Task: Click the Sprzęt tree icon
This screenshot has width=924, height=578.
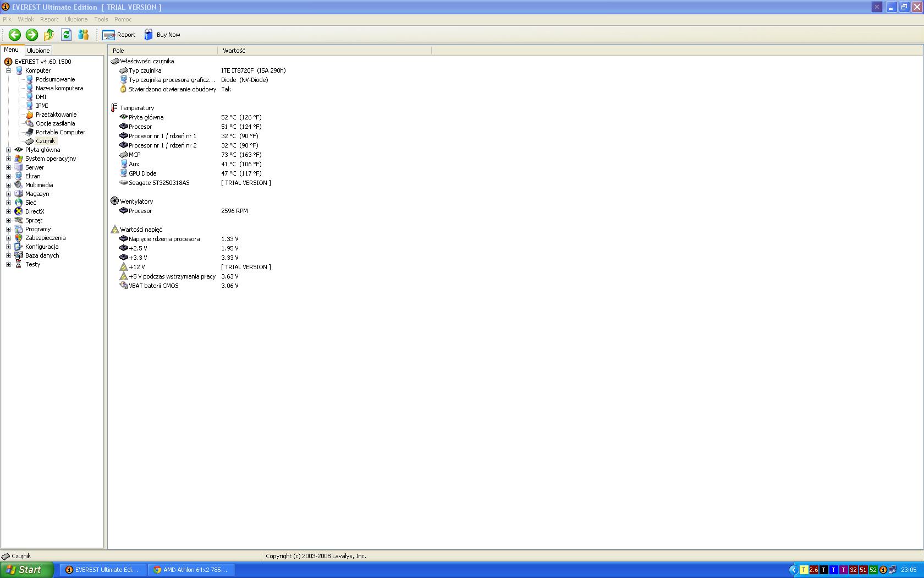Action: (x=19, y=220)
